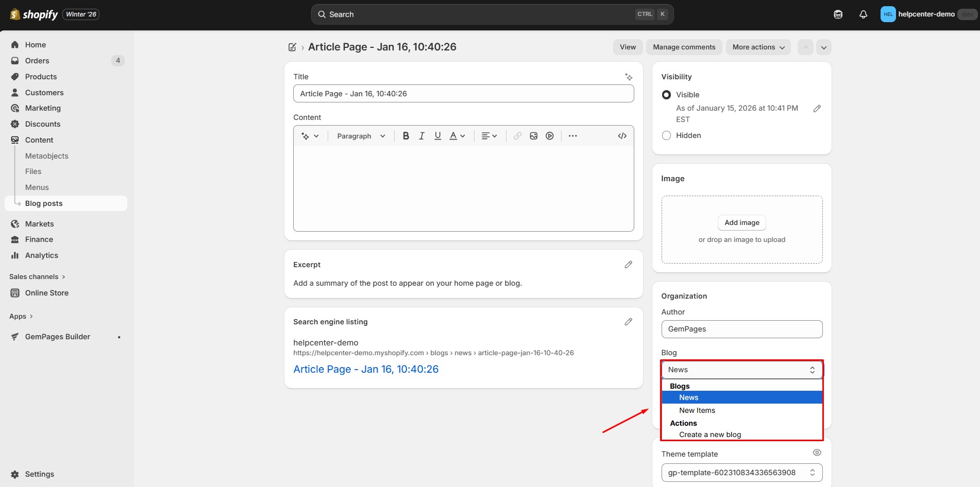Screen dimensions: 980x487
Task: Select the Visible radio button
Action: point(666,95)
